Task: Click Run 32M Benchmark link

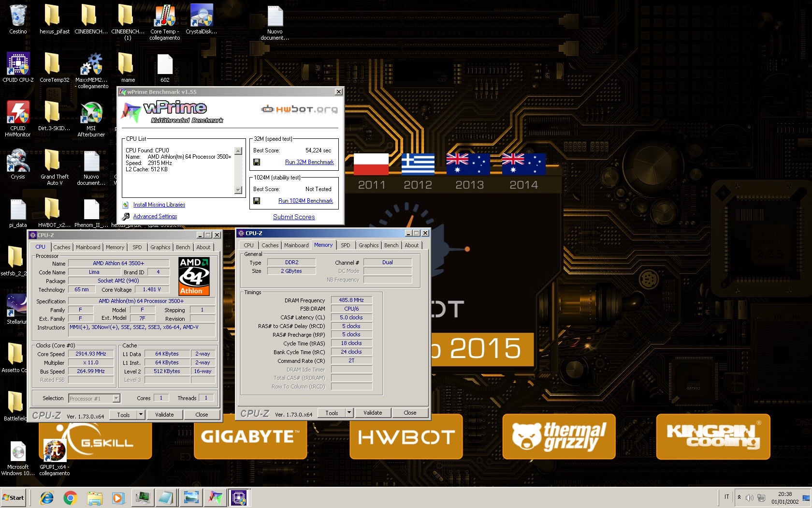Action: pos(309,162)
